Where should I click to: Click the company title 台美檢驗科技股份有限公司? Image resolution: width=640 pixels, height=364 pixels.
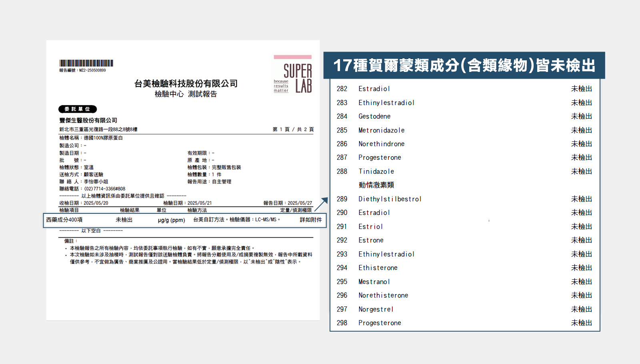[x=186, y=84]
